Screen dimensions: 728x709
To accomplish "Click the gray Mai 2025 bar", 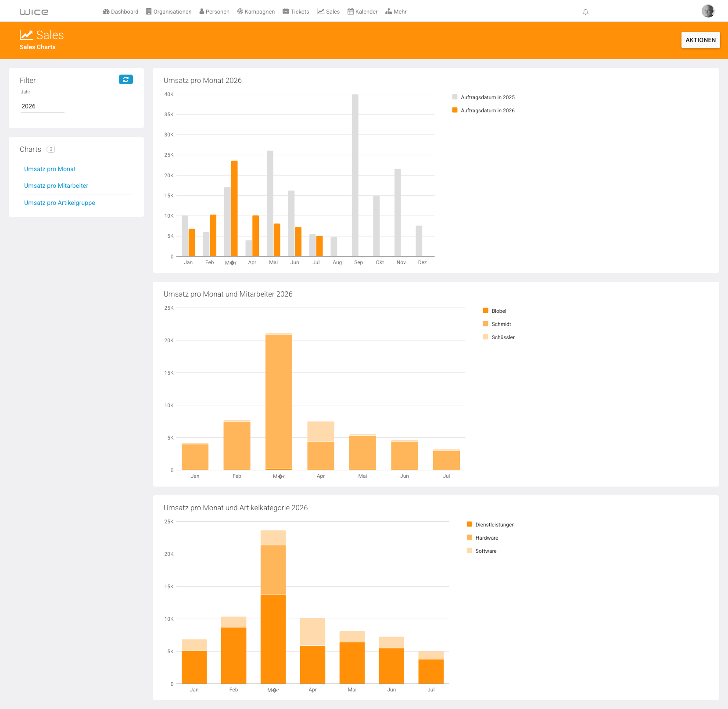I will click(x=270, y=204).
